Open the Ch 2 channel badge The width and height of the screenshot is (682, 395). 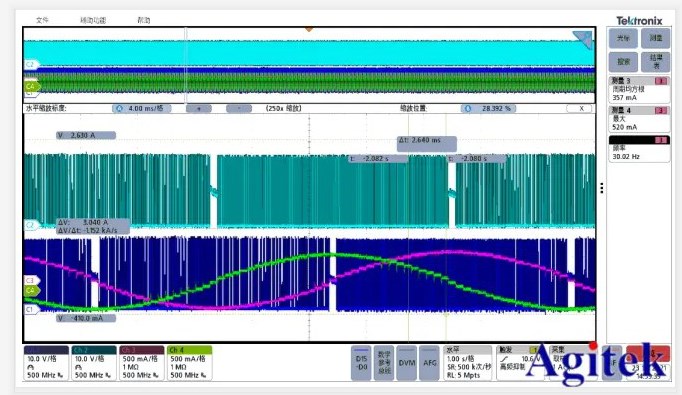click(94, 363)
